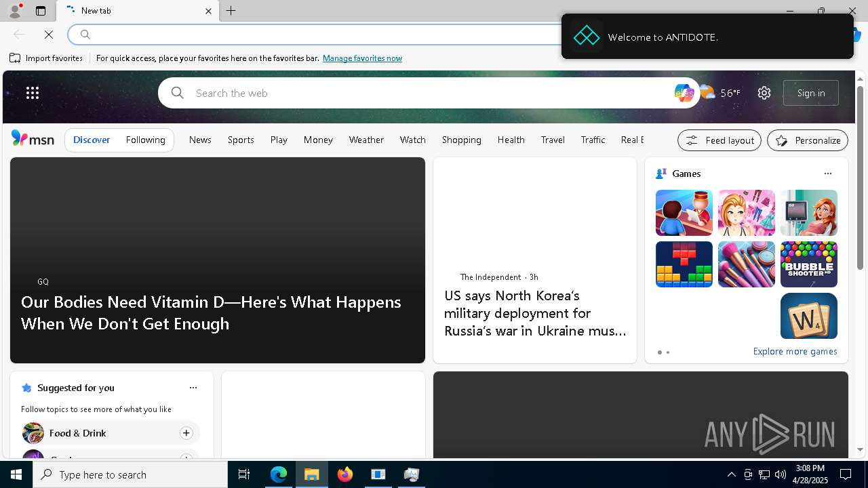The width and height of the screenshot is (868, 488).
Task: Open Task View on the taskbar
Action: click(244, 474)
